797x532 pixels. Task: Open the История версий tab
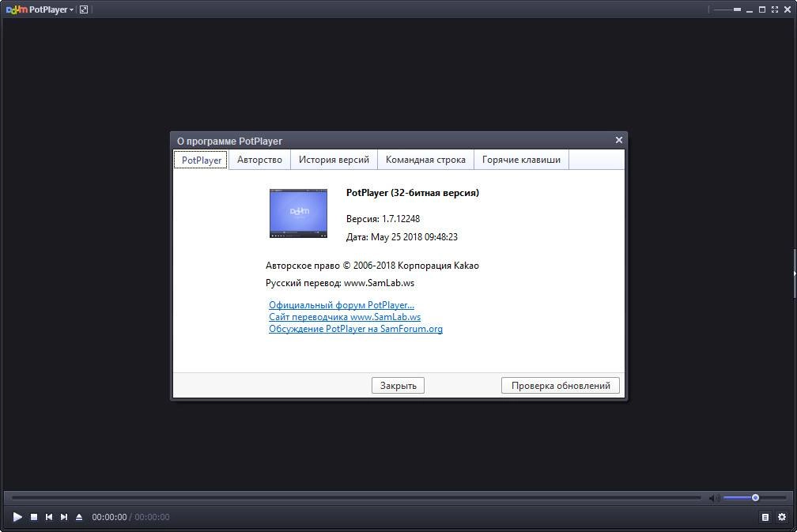coord(334,160)
